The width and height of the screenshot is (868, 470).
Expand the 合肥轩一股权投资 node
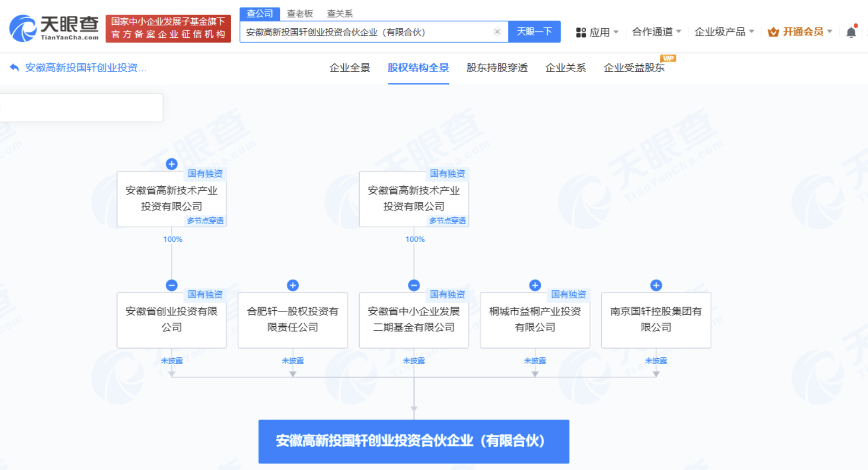pos(293,285)
